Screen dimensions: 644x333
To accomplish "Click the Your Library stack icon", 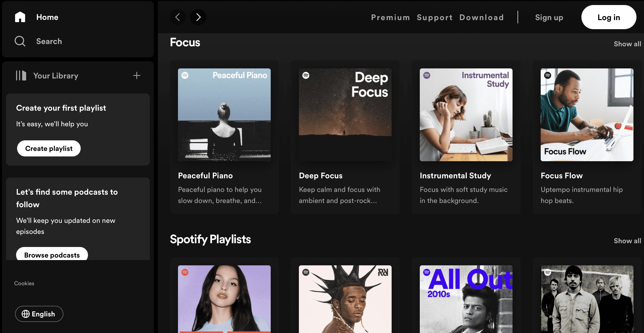I will click(x=21, y=75).
